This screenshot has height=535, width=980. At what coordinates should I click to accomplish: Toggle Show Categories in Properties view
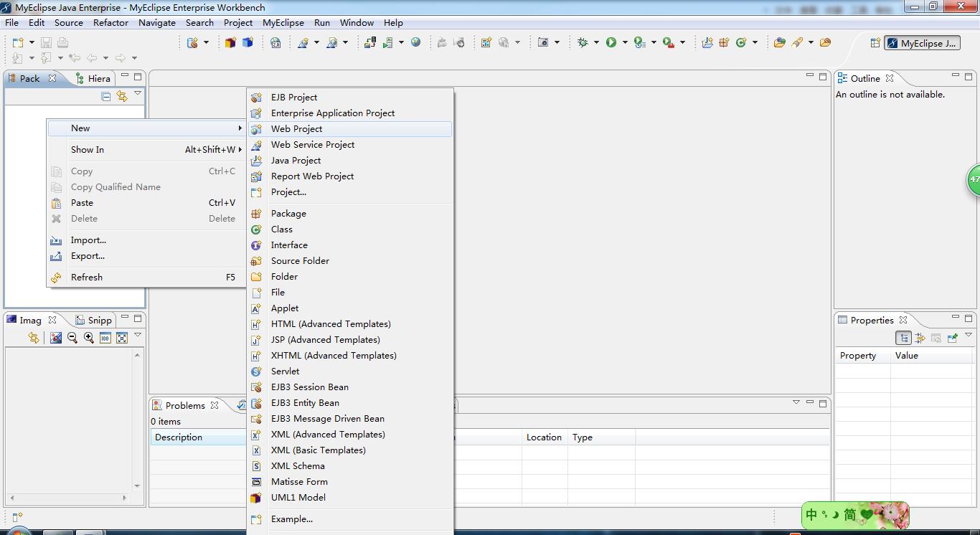click(x=904, y=338)
